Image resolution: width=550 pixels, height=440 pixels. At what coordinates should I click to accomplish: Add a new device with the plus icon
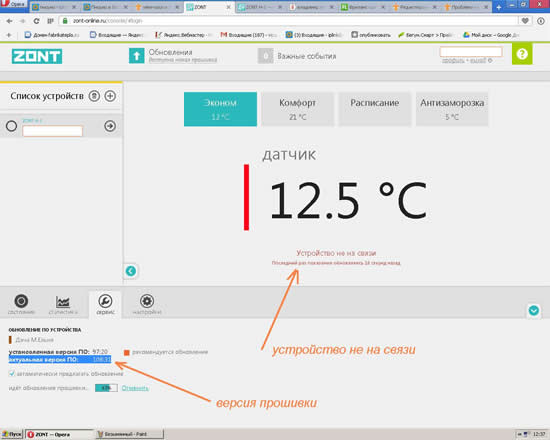tap(110, 96)
